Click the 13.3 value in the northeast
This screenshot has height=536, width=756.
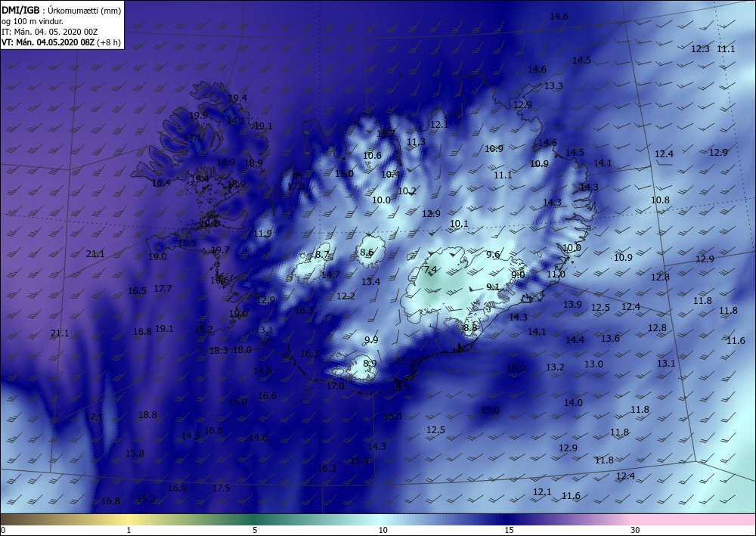click(553, 85)
